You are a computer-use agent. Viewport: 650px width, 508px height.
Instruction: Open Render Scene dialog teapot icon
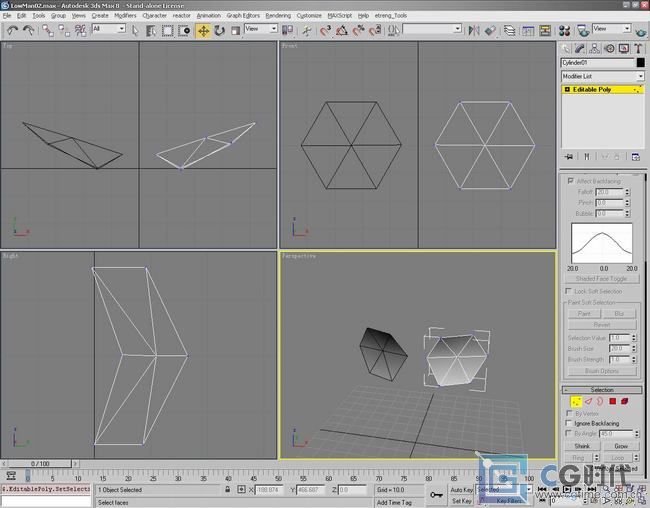(x=583, y=30)
